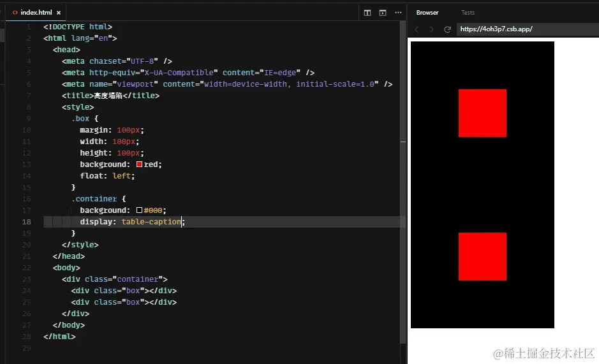
Task: Click line number 18 in the gutter
Action: [26, 222]
